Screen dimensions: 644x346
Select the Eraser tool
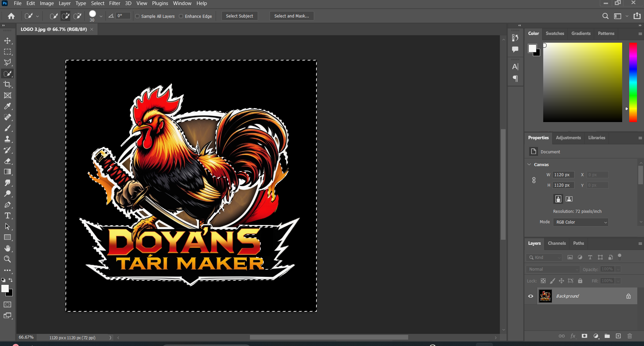click(x=7, y=161)
